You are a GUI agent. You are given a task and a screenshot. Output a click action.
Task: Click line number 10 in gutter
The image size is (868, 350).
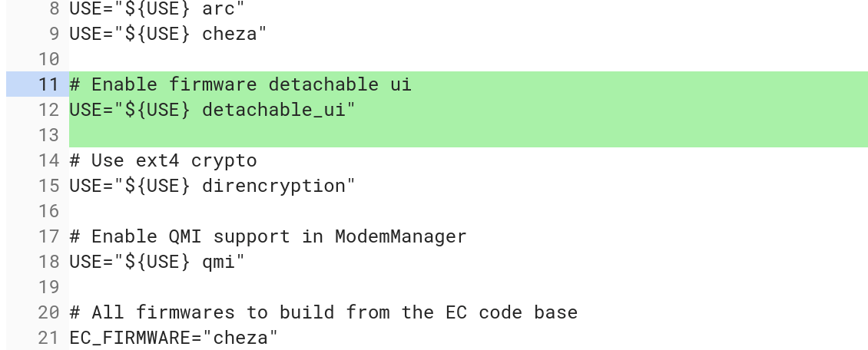click(48, 59)
